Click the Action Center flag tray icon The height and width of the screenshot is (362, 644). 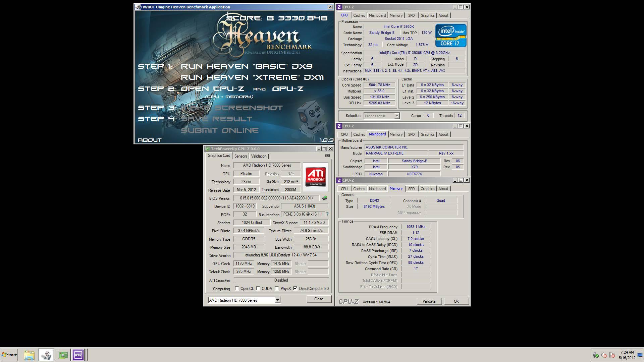tap(612, 355)
